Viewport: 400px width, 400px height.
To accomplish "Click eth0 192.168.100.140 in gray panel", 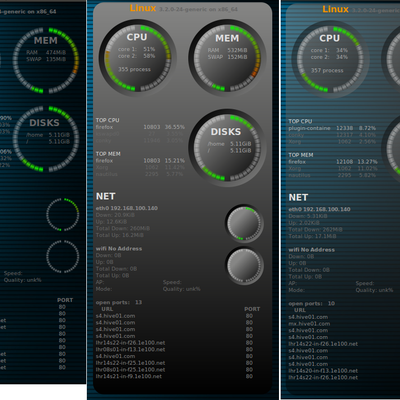I will pos(127,208).
